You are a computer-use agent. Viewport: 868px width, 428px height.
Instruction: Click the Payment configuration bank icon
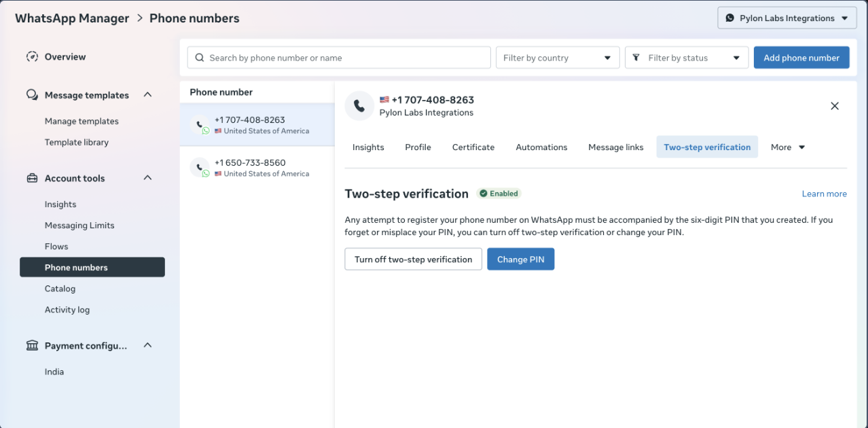(x=32, y=346)
